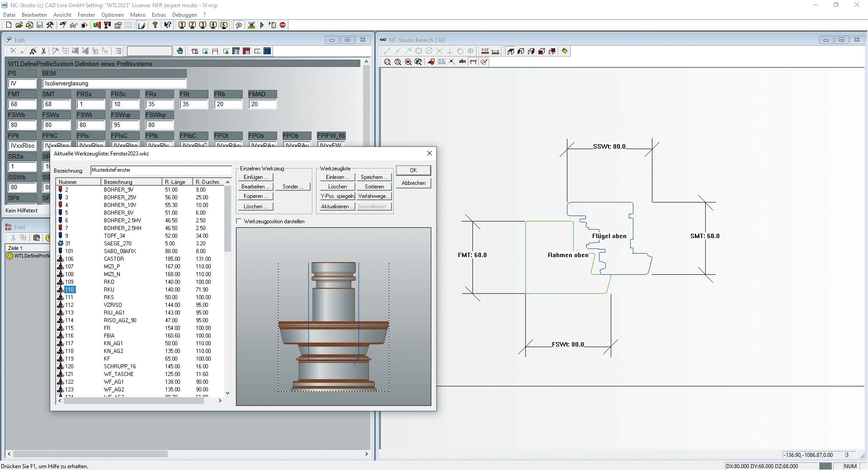Click the Abbrechen button
The image size is (868, 470).
(413, 183)
